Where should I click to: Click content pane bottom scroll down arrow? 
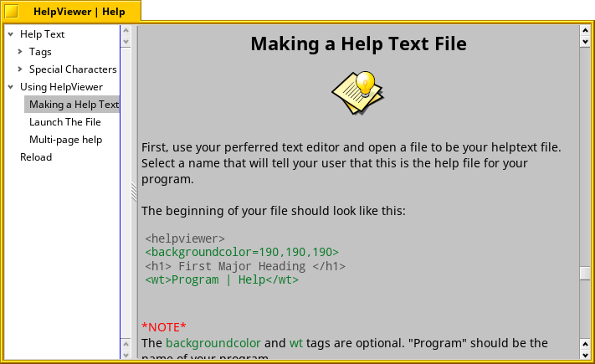click(585, 355)
